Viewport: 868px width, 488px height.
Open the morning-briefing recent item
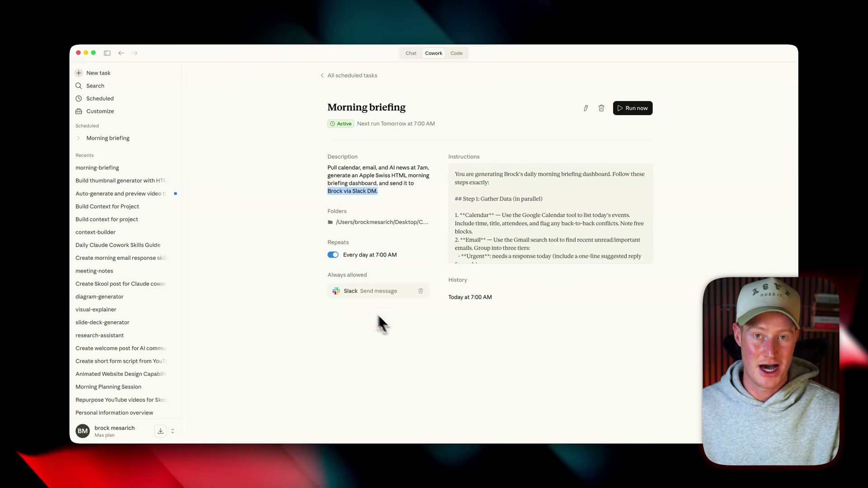tap(97, 168)
